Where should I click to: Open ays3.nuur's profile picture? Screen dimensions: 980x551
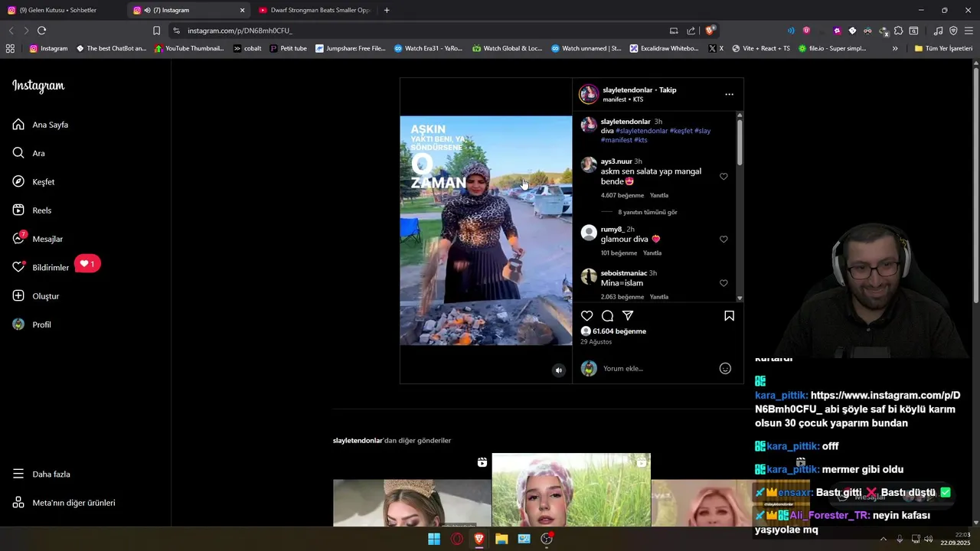pos(589,165)
